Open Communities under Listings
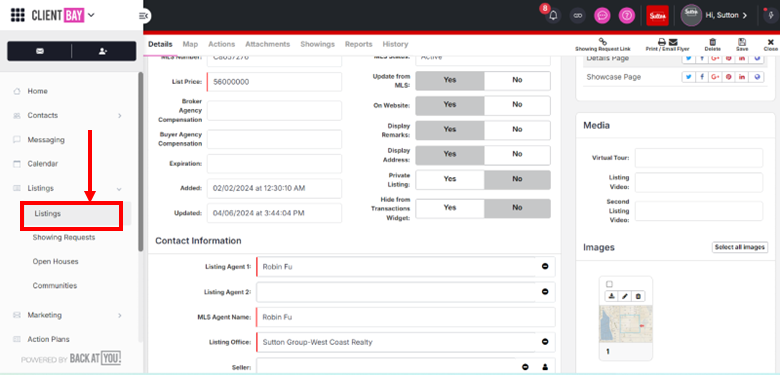 pyautogui.click(x=55, y=286)
